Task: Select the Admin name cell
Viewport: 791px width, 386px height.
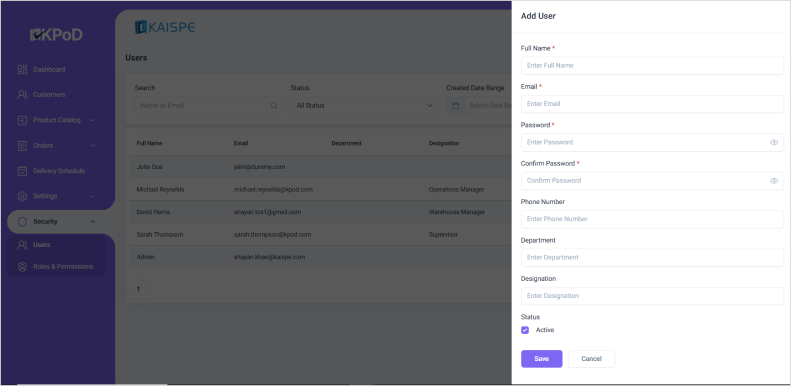Action: point(145,257)
